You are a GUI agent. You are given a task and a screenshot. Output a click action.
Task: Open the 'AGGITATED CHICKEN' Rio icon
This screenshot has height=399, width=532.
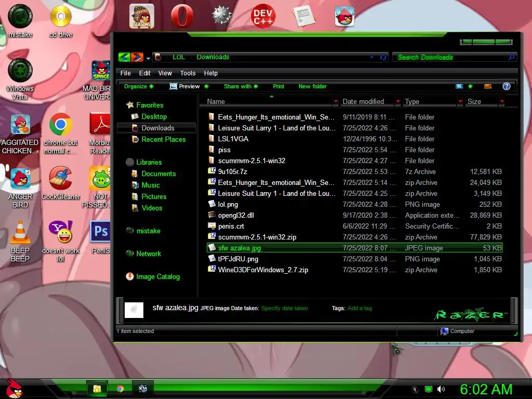point(20,134)
